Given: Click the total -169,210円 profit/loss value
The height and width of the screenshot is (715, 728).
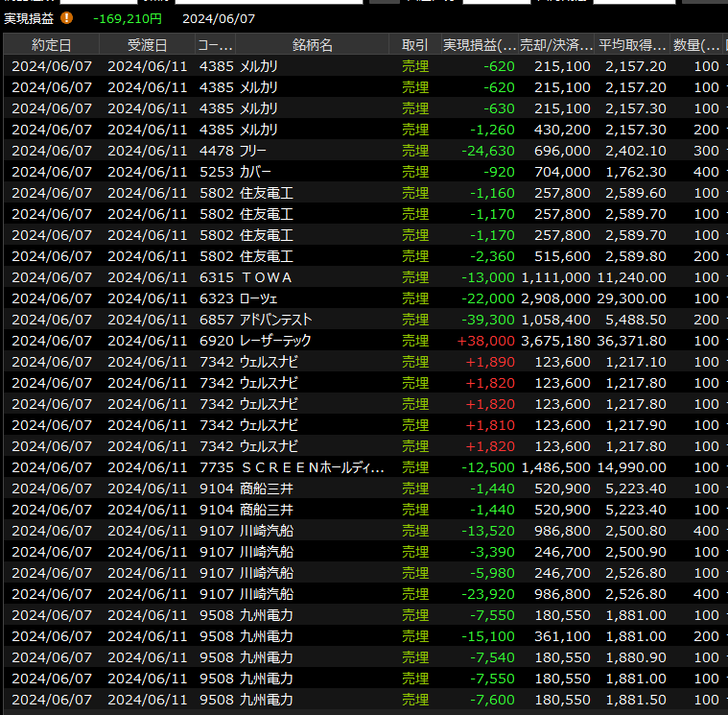Looking at the screenshot, I should pos(128,18).
